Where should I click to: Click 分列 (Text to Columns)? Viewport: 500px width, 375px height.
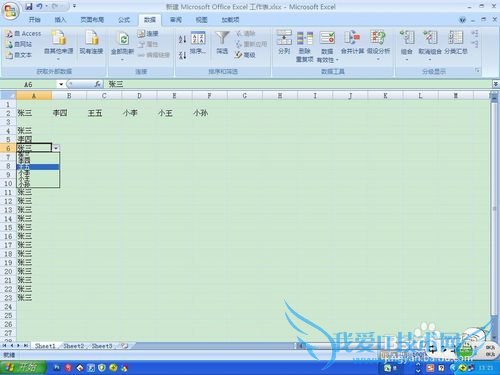click(x=284, y=42)
